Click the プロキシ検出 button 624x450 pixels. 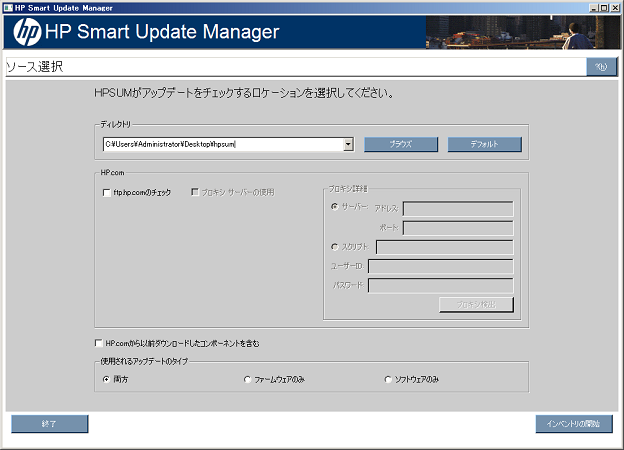[x=476, y=304]
